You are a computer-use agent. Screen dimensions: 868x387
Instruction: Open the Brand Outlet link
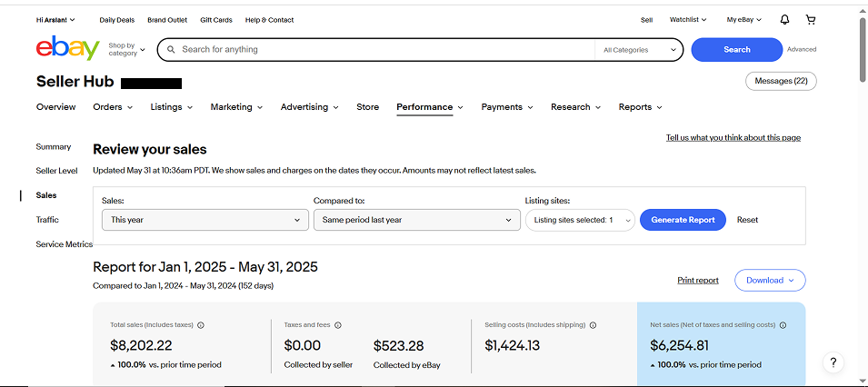tap(167, 20)
